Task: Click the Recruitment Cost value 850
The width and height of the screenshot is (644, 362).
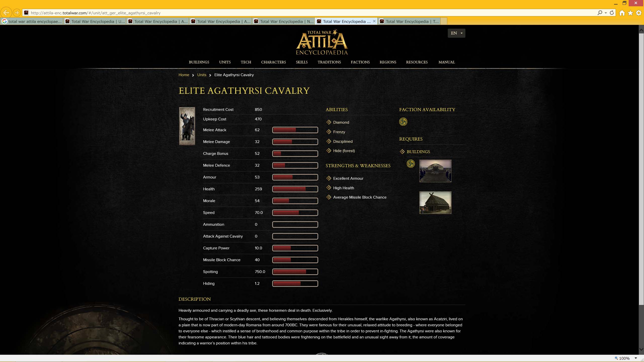Action: (258, 110)
